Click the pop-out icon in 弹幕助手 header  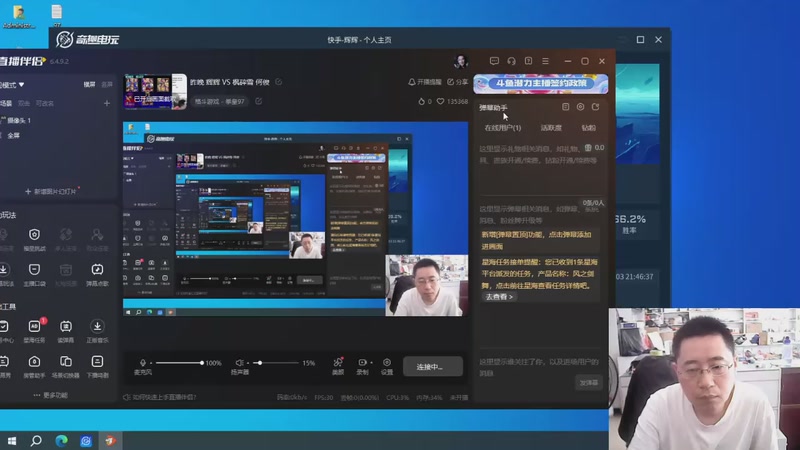[x=595, y=107]
